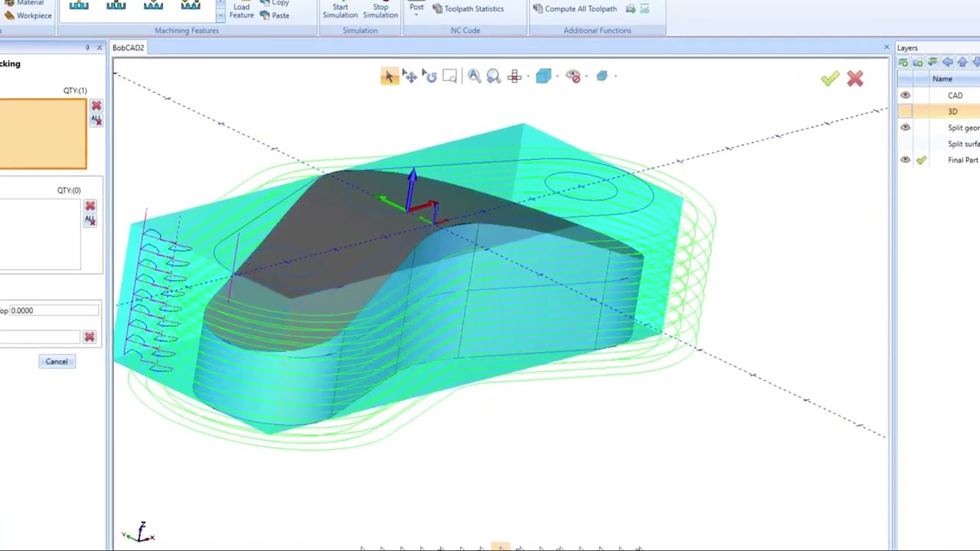Click the hide/blank entities eye icon
980x551 pixels.
[573, 76]
